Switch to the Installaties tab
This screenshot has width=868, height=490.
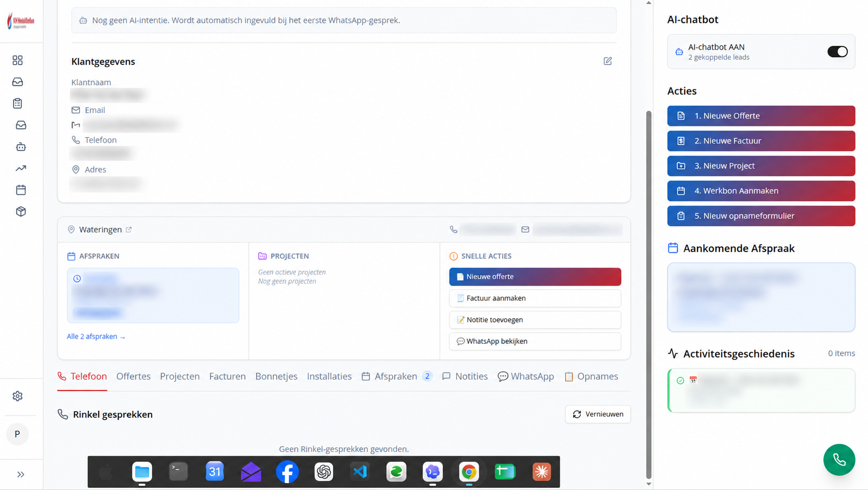tap(329, 376)
